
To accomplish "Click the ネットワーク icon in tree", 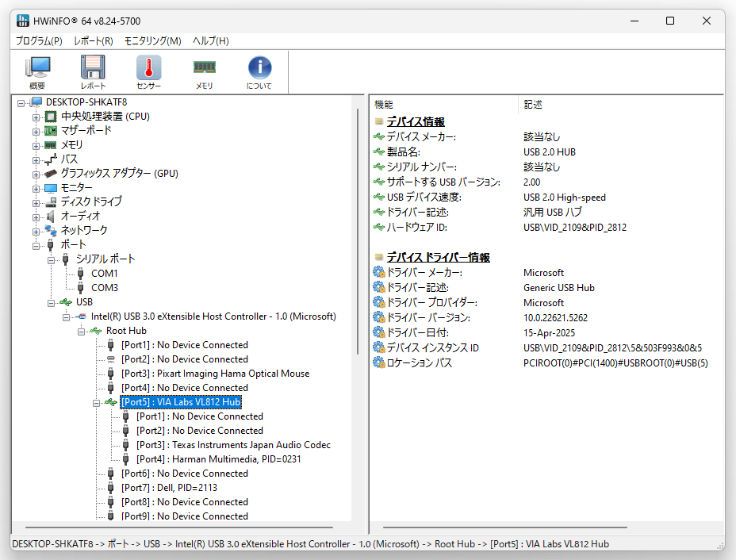I will click(51, 231).
